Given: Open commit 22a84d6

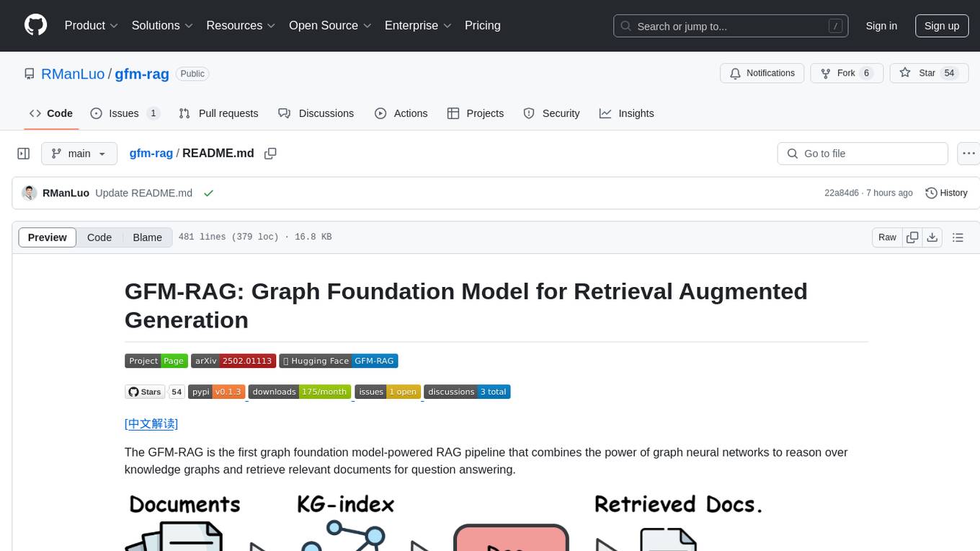Looking at the screenshot, I should click(842, 193).
